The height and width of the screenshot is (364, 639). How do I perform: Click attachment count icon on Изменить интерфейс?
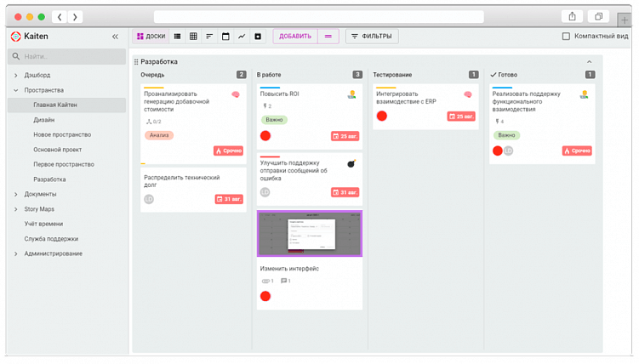[x=267, y=281]
